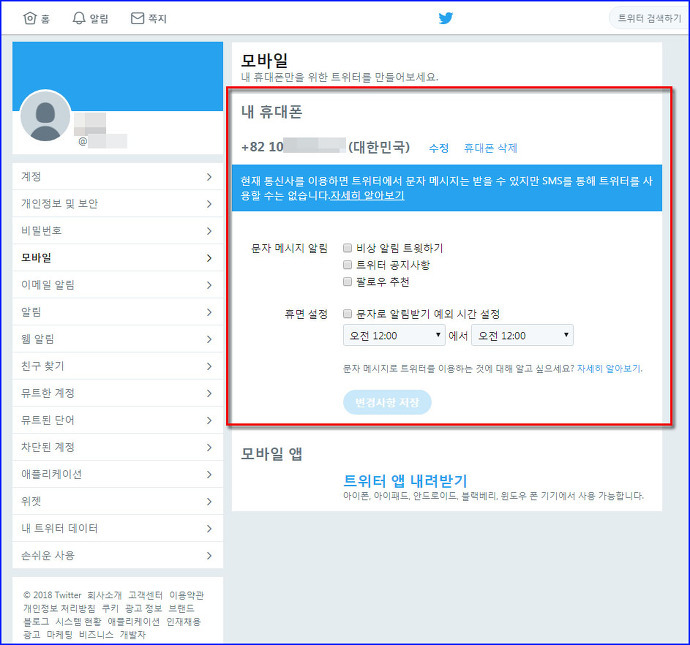Click the 회사소개 footer link
The image size is (690, 645).
(x=104, y=595)
